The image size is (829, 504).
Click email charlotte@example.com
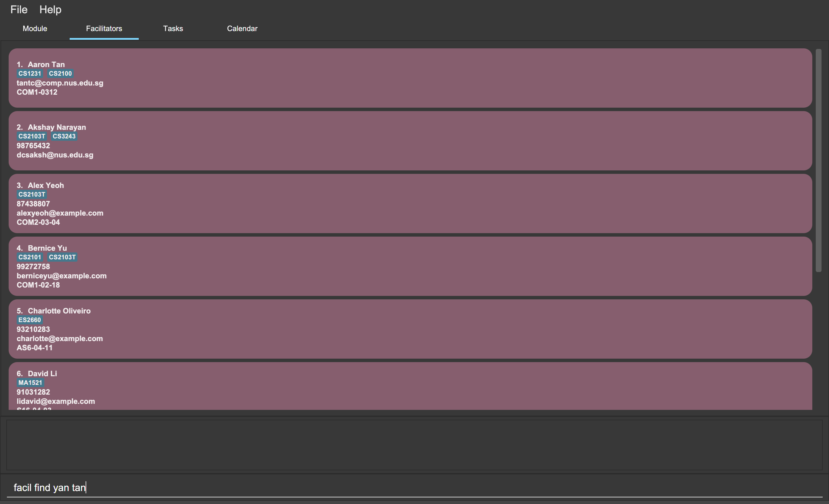[60, 338]
